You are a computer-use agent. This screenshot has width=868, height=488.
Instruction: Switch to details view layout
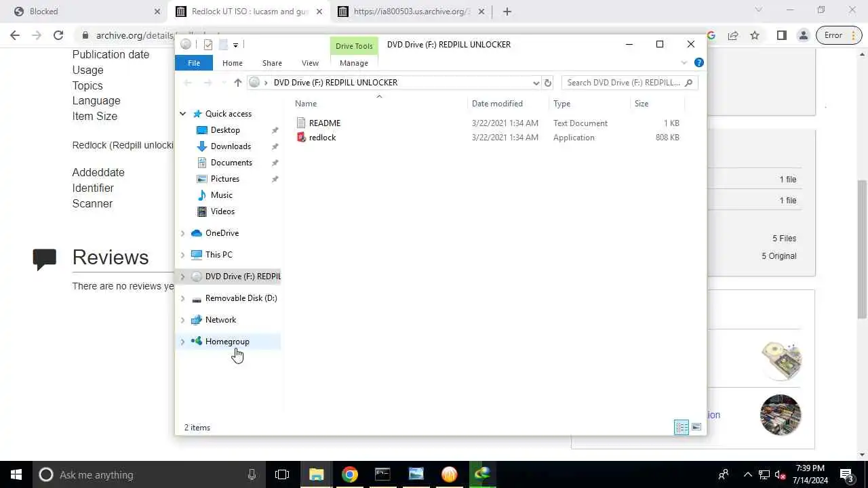(682, 427)
